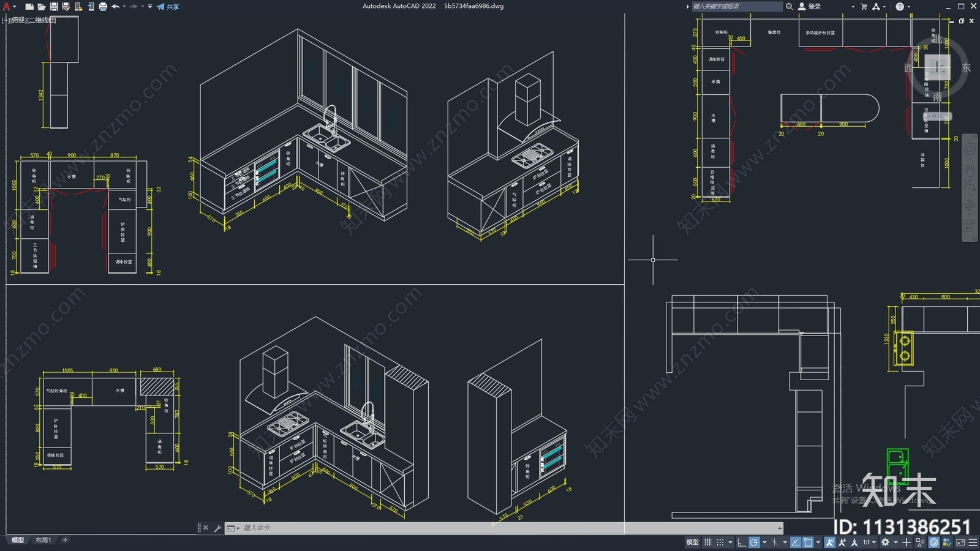Viewport: 980px width, 551px height.
Task: Toggle isometric drafting icon
Action: [x=775, y=542]
